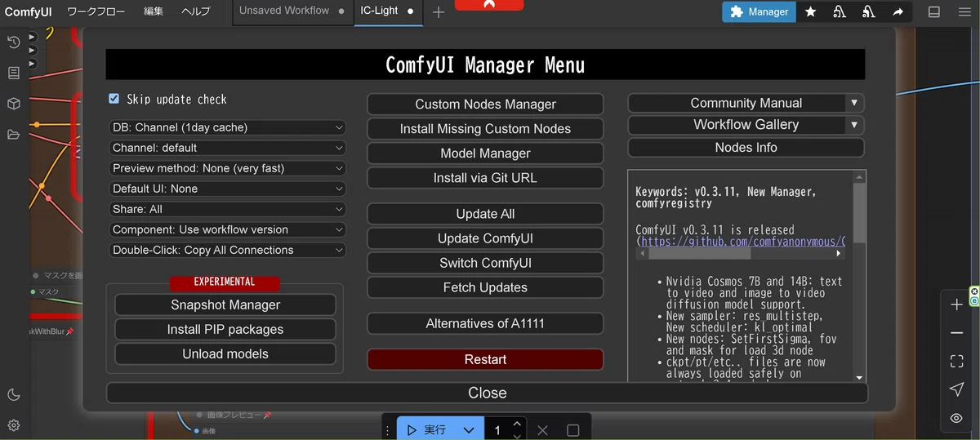Screen dimensions: 980x440
Task: Open the Model Library cube icon
Action: 13,104
